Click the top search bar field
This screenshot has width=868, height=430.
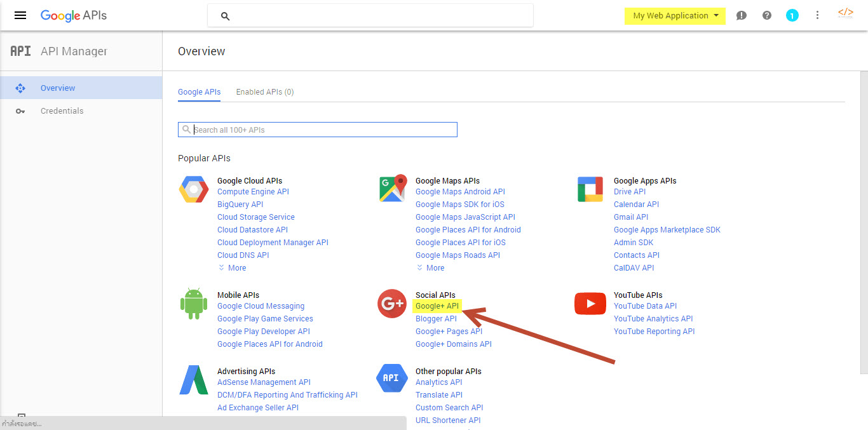370,16
